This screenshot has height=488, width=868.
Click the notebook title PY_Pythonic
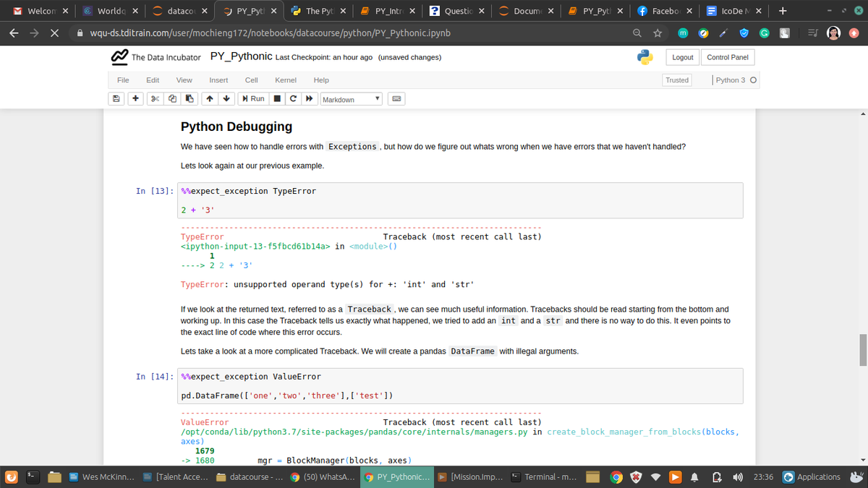point(241,56)
